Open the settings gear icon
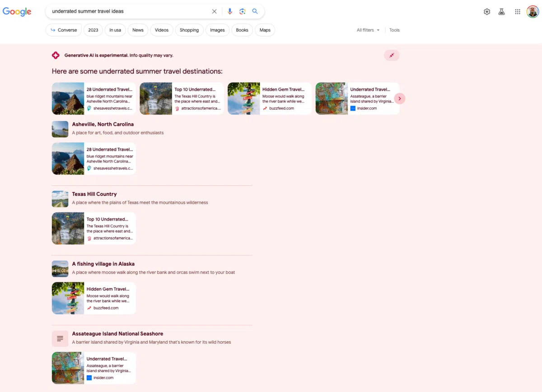The image size is (542, 392). [487, 12]
